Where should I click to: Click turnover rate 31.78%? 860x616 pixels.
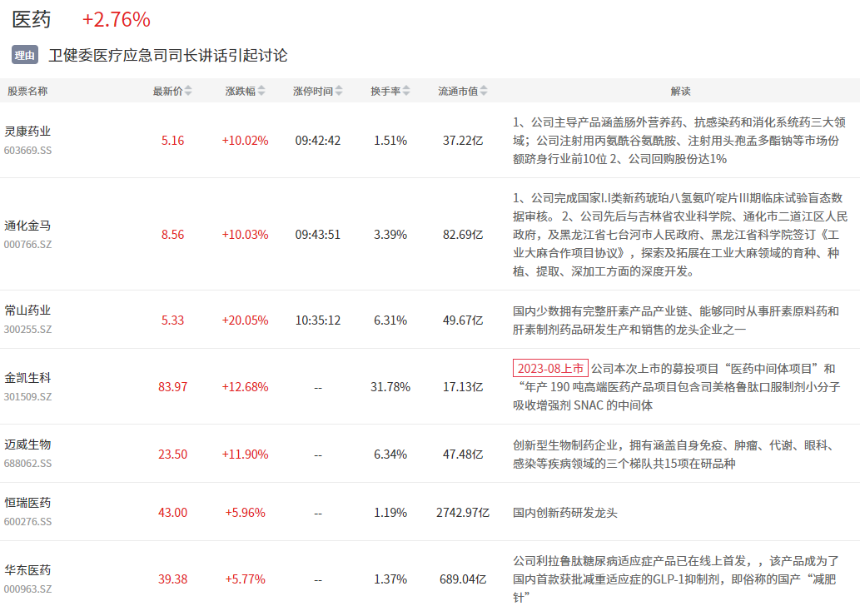point(390,387)
